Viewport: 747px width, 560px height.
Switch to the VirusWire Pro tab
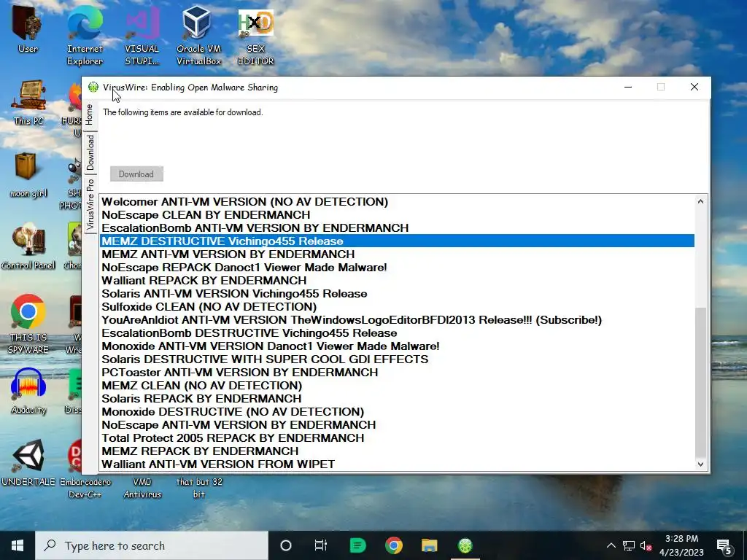(90, 204)
